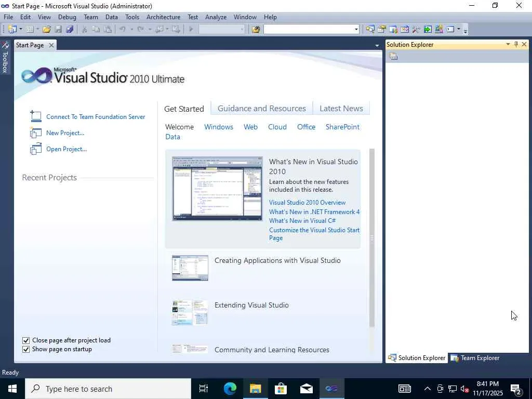Switch to the Latest News tab
This screenshot has height=399, width=532.
tap(341, 108)
